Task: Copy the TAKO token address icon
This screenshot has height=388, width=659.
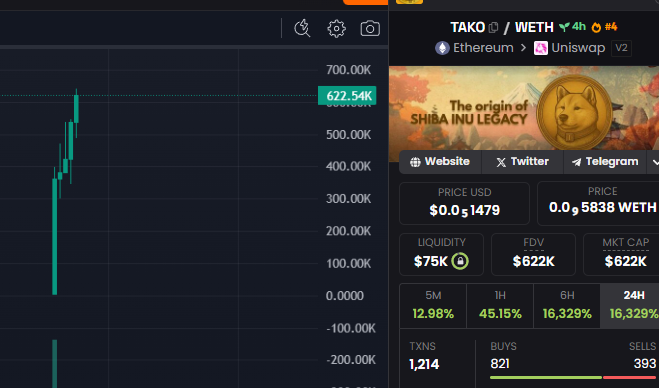Action: (x=493, y=28)
